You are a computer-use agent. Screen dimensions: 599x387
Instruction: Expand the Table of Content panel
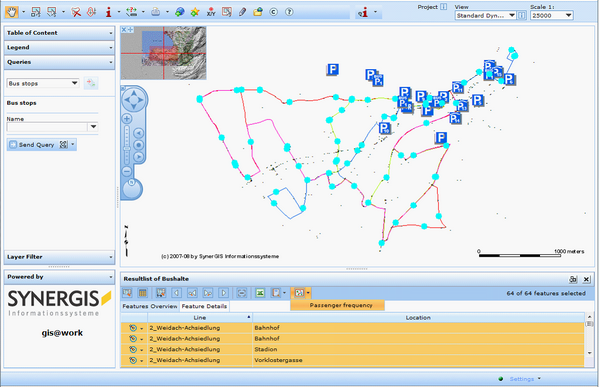[x=59, y=33]
